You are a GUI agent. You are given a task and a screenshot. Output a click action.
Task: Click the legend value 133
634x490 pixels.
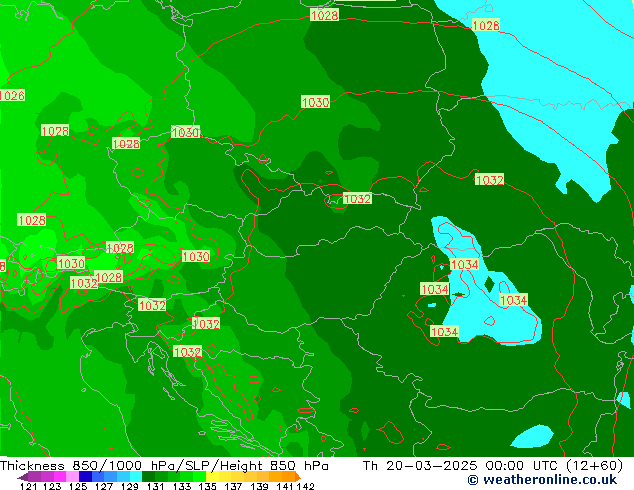click(x=182, y=486)
